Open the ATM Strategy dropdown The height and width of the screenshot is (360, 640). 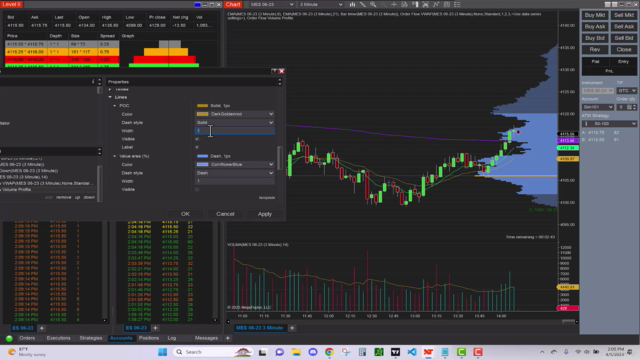pos(609,123)
